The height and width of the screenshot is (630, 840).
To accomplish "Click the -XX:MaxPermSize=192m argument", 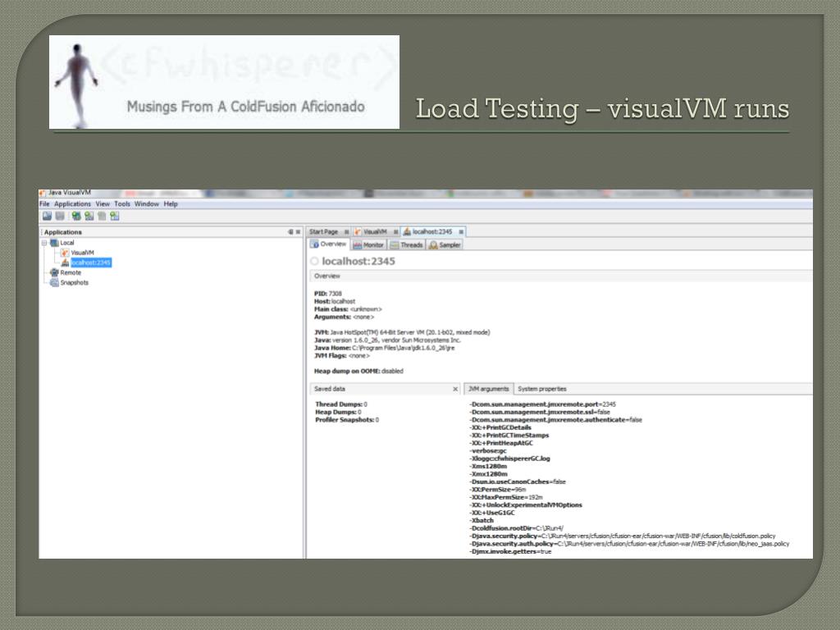I will tap(505, 497).
